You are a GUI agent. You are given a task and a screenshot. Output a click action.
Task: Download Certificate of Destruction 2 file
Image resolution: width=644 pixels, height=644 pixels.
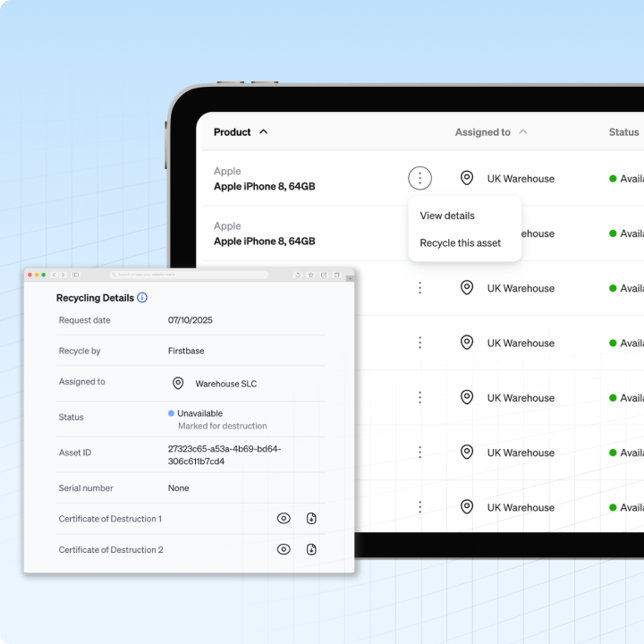click(x=311, y=549)
